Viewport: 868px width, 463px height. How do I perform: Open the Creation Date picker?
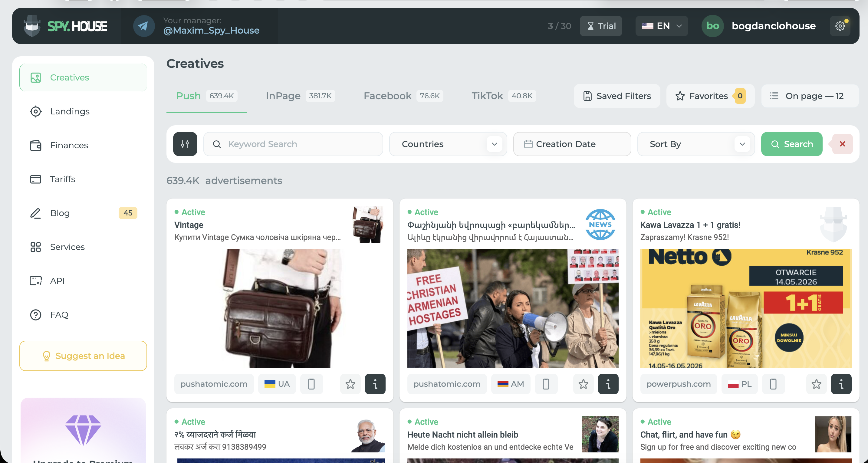[x=572, y=144]
